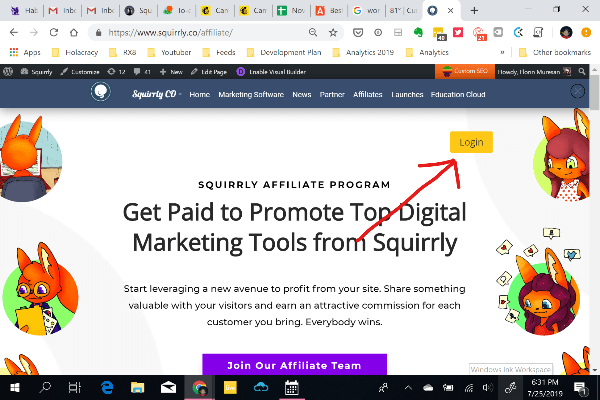The height and width of the screenshot is (400, 600).
Task: Open the volume control in the tray
Action: (x=487, y=388)
